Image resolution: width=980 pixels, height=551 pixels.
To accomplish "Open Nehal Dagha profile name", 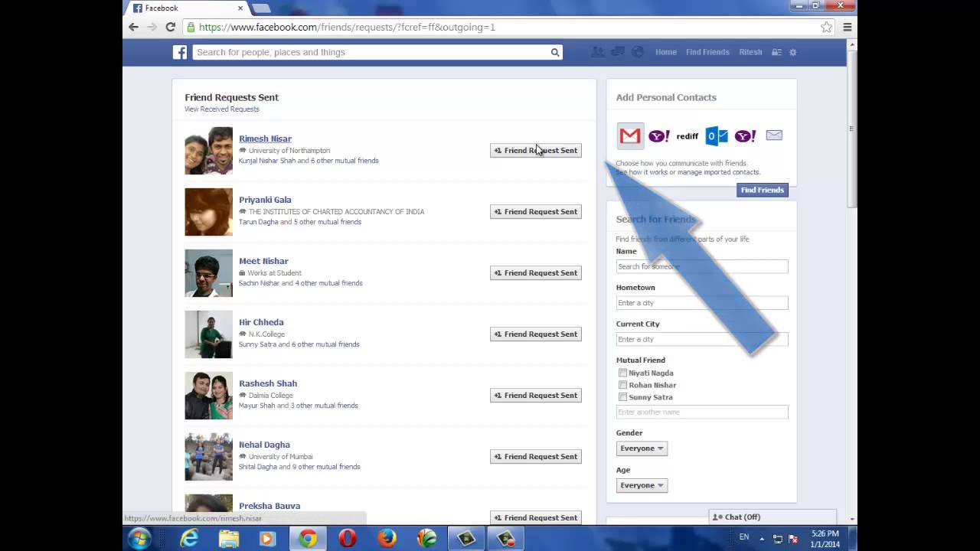I will [x=264, y=445].
